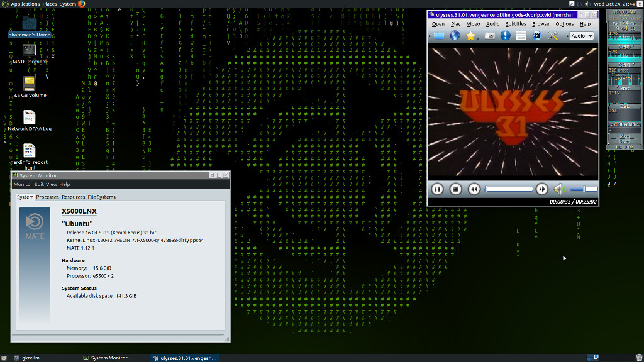Fast forward the video in SMPlayer
The height and width of the screenshot is (362, 644).
click(541, 189)
